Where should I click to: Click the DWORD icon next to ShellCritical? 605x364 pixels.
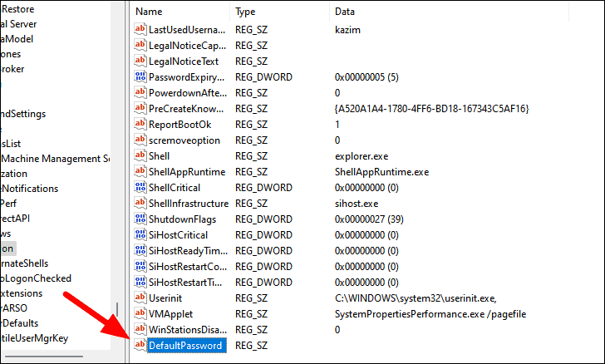point(140,187)
